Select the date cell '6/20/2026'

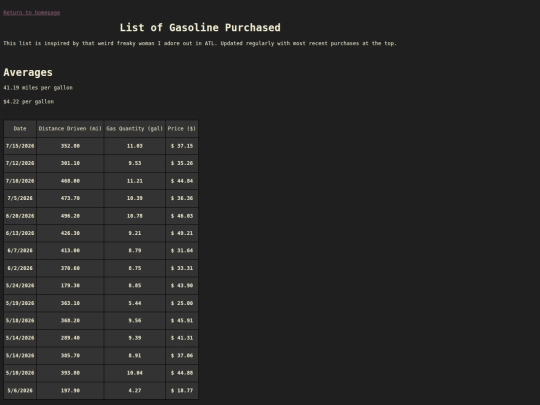20,216
